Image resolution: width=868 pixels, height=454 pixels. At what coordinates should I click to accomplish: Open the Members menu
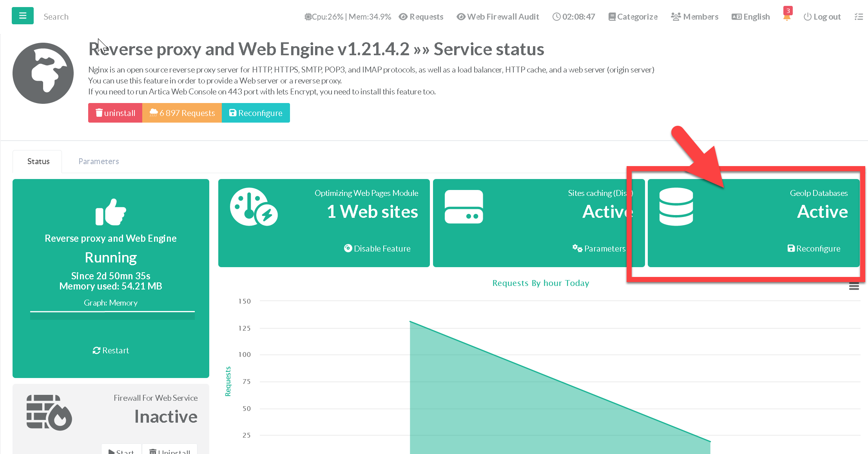pyautogui.click(x=694, y=17)
